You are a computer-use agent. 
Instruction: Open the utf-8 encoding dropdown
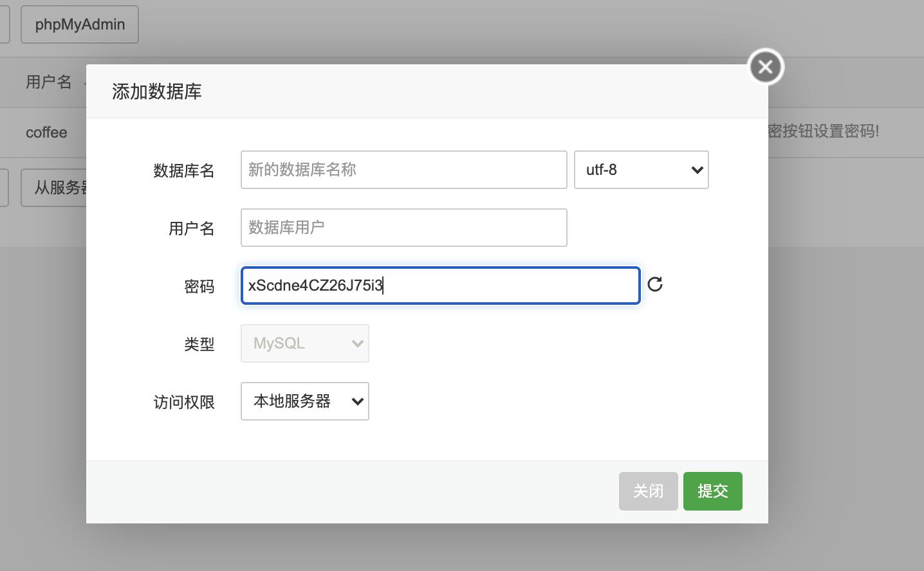coord(642,170)
